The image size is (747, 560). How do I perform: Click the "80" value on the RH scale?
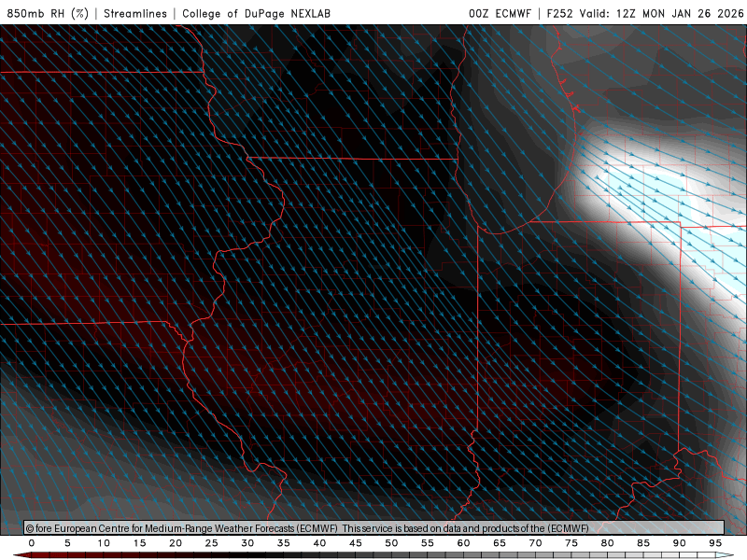(x=608, y=543)
